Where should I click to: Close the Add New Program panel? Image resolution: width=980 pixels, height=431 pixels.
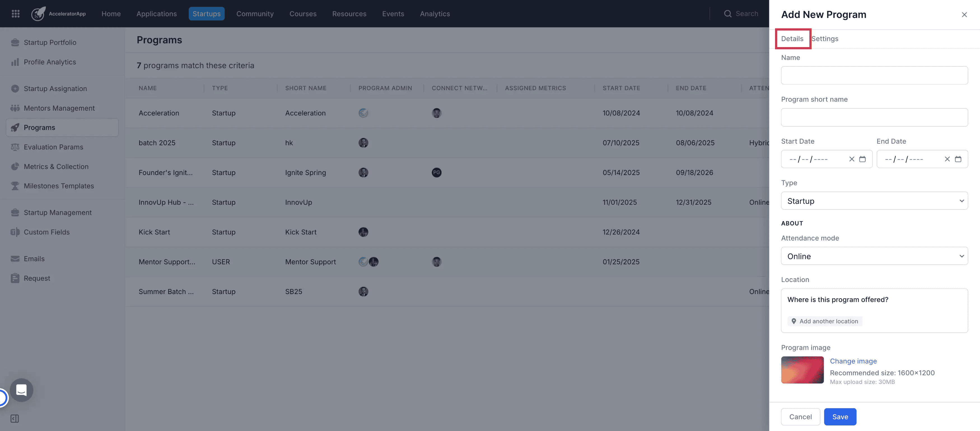[x=964, y=15]
